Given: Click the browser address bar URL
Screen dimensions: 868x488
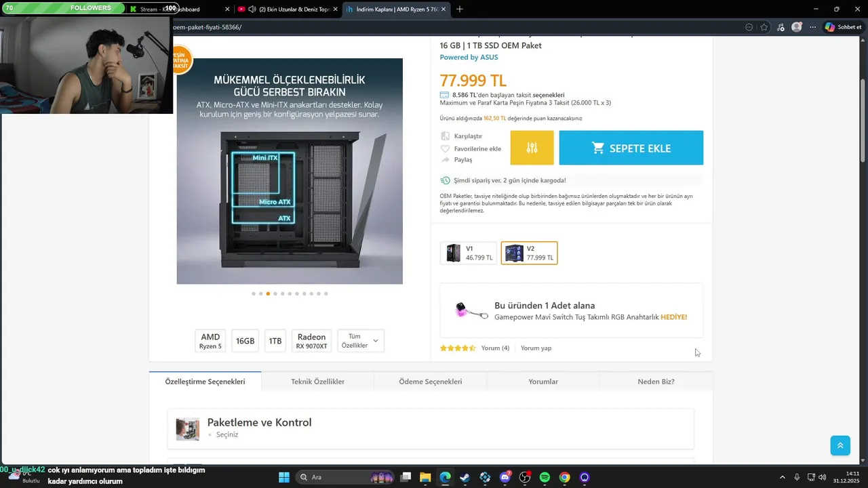Looking at the screenshot, I should click(x=208, y=27).
